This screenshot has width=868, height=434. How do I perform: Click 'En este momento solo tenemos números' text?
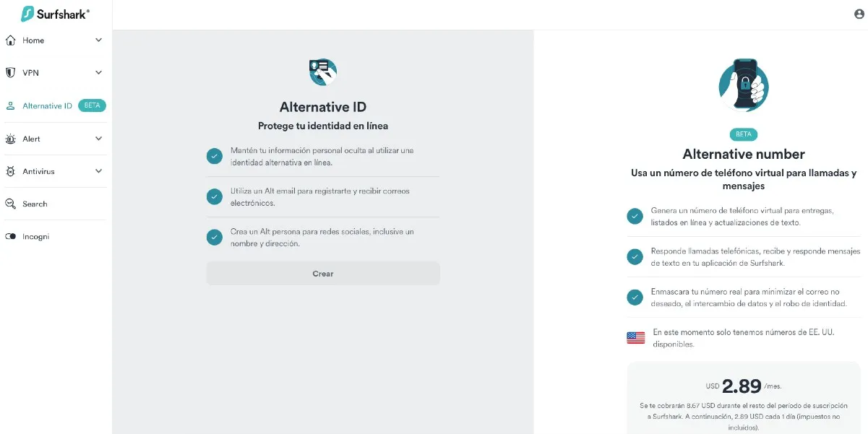pyautogui.click(x=745, y=338)
